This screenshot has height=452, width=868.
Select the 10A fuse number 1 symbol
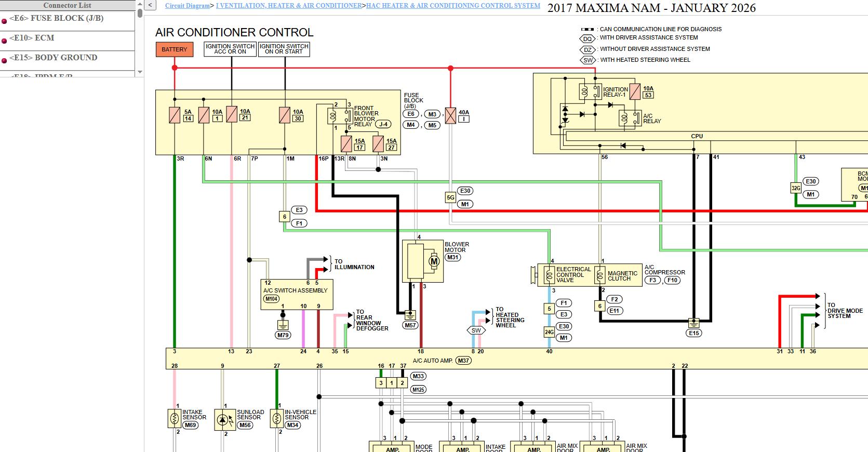(204, 115)
